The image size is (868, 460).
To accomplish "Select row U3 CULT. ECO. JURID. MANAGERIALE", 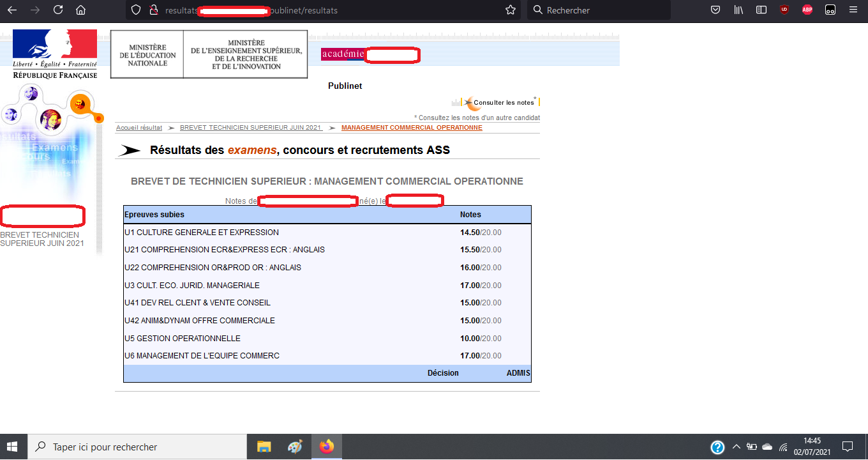I will click(x=327, y=286).
